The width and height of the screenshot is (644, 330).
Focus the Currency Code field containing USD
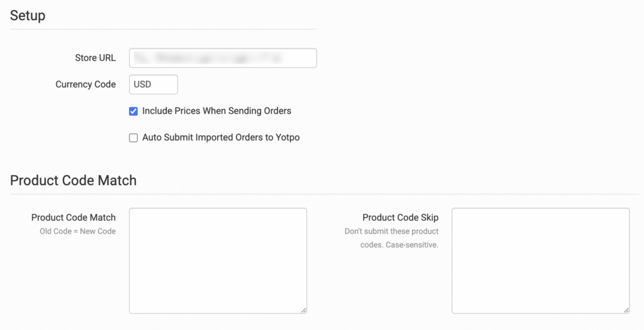(153, 84)
